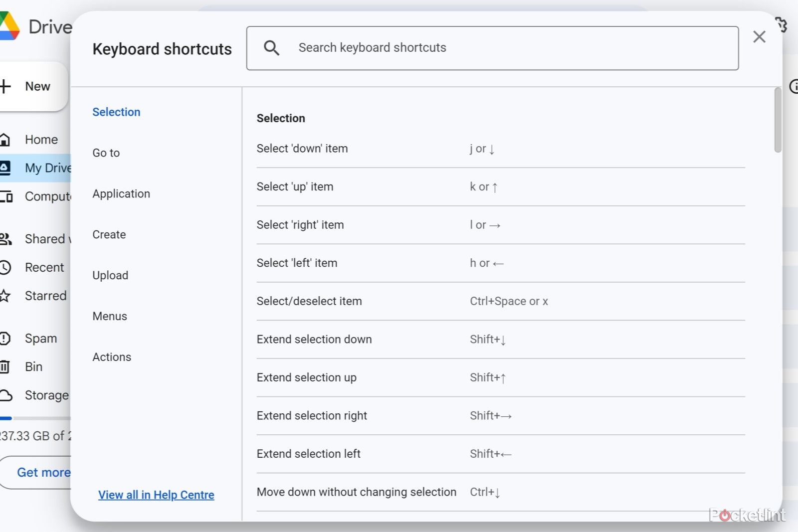Open the Upload shortcuts category
The height and width of the screenshot is (532, 798).
[x=110, y=276]
